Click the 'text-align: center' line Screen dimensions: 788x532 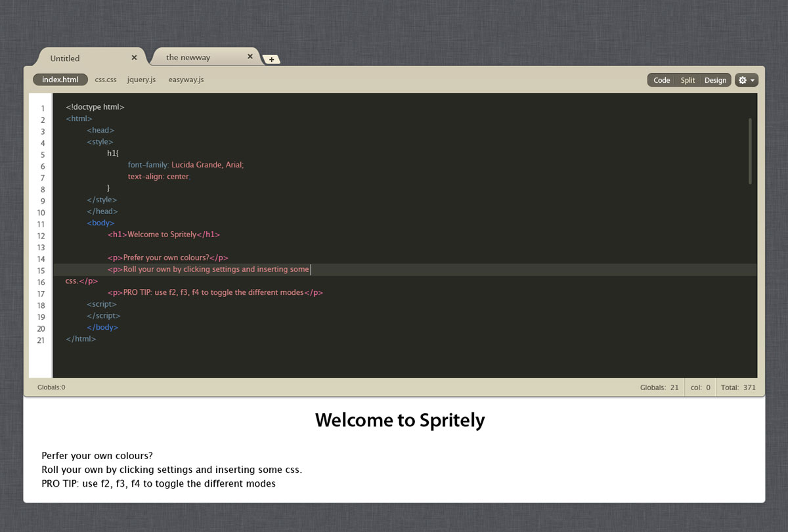coord(159,177)
